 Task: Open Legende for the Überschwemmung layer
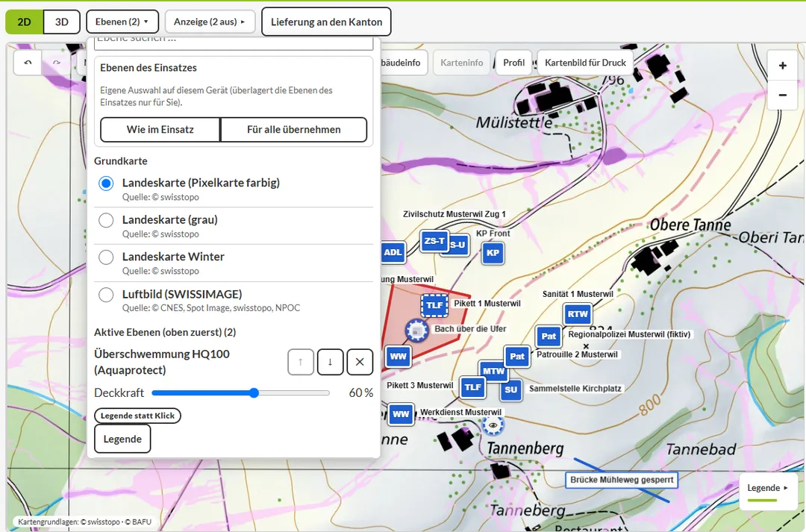pos(122,439)
